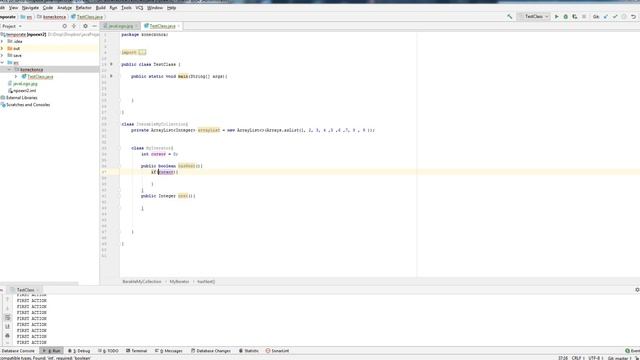
Task: Open the Build menu
Action: pyautogui.click(x=100, y=8)
